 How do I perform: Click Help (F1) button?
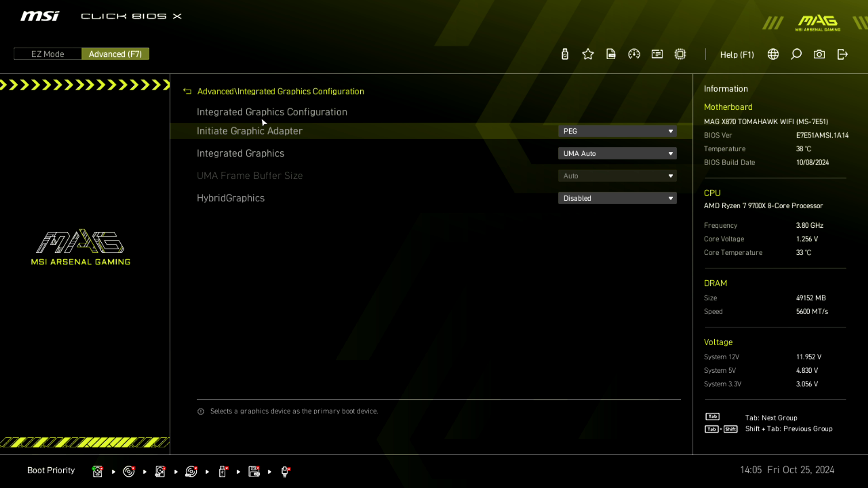[x=737, y=55]
